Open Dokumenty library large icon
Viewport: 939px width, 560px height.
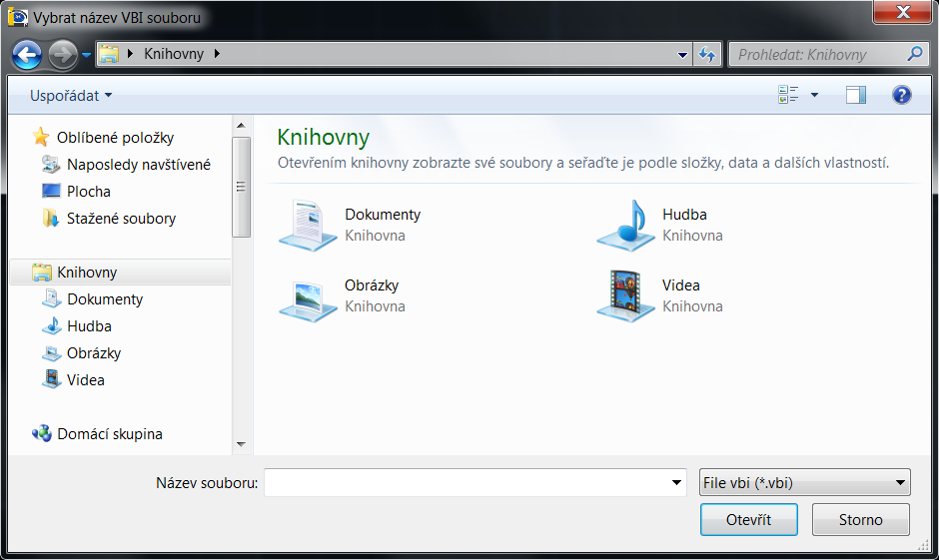308,226
